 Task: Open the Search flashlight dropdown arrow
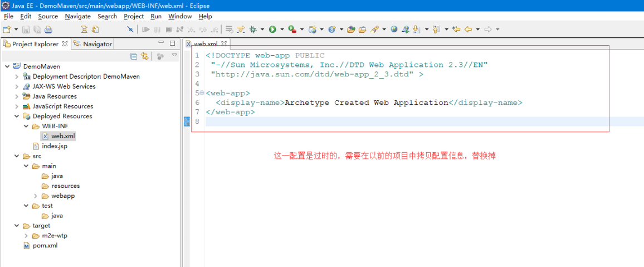[384, 29]
